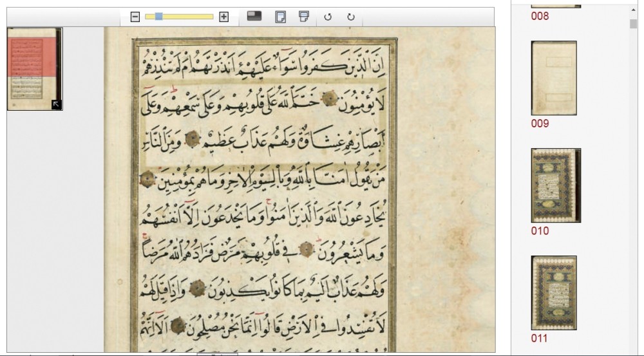Click the thumbnail list scrollbar up arrow
This screenshot has height=356, width=644.
point(633,10)
